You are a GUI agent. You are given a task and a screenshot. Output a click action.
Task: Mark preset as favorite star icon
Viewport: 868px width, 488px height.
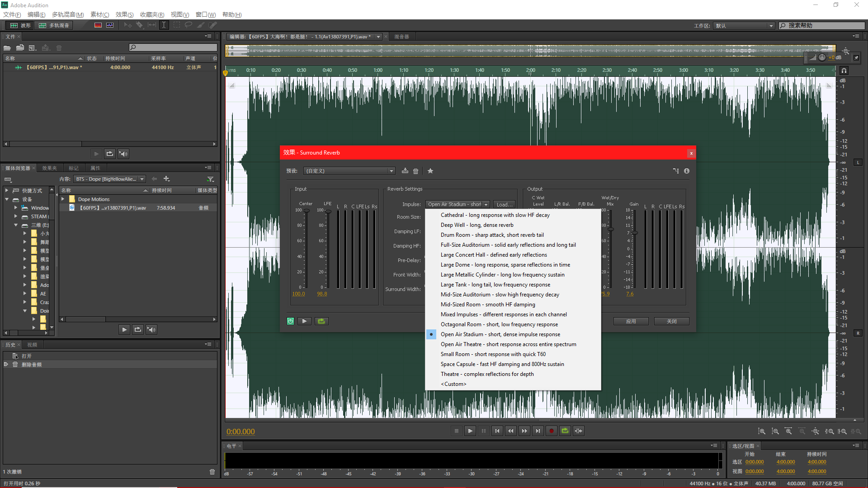(x=430, y=171)
